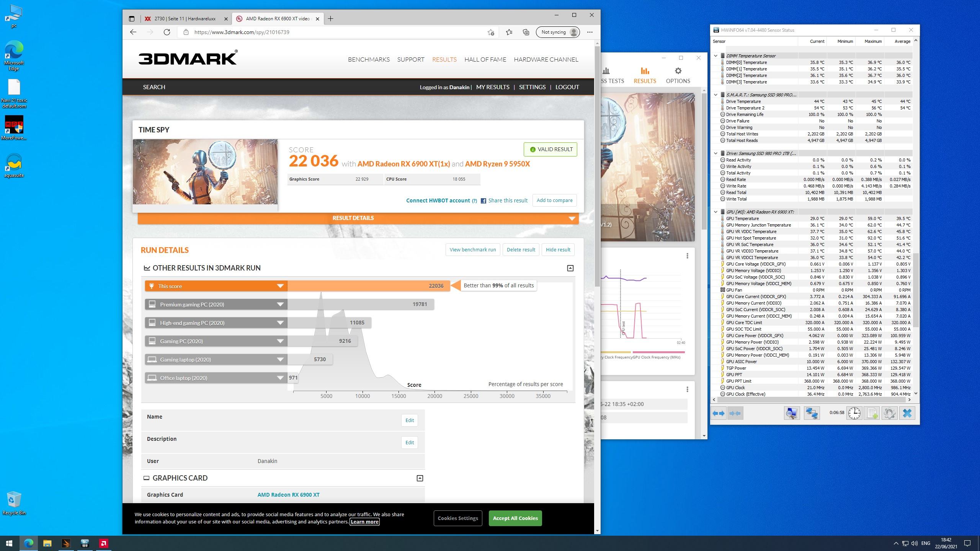
Task: Click Edge address bar URL
Action: point(242,32)
